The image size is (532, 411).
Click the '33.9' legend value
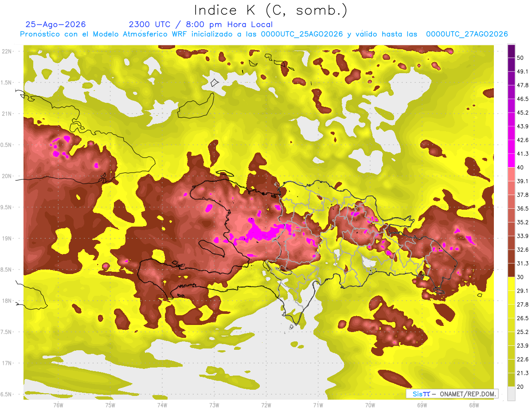[x=523, y=236]
